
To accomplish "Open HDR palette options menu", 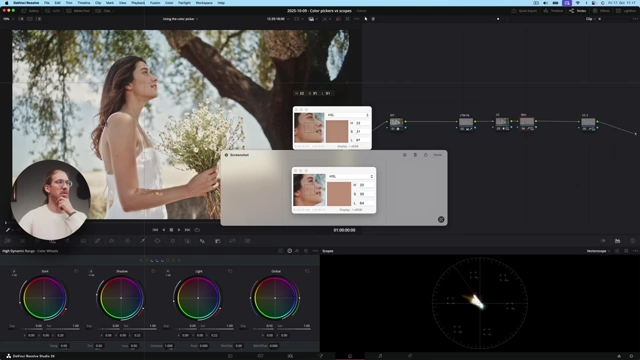I will (x=315, y=251).
